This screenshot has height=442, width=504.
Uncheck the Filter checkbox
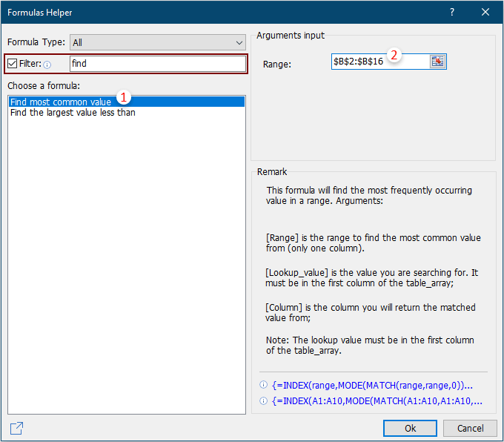[x=13, y=64]
